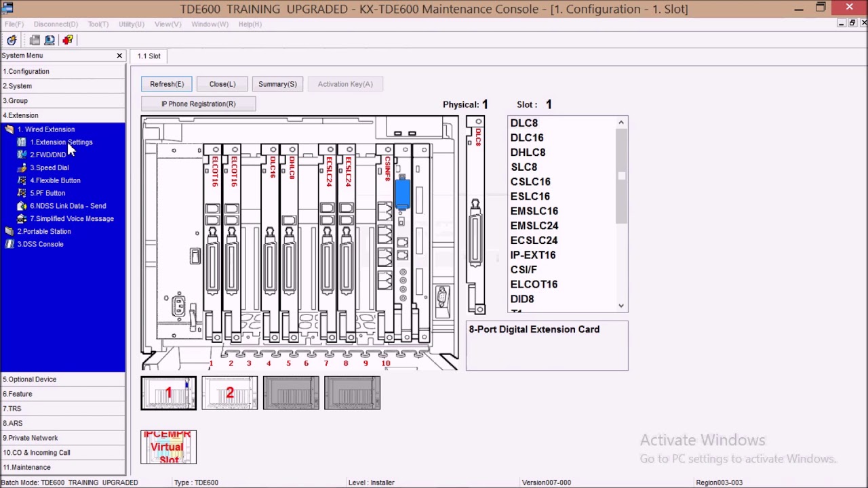Click the gray fax-like toolbar icon
Image resolution: width=868 pixels, height=488 pixels.
(x=35, y=40)
